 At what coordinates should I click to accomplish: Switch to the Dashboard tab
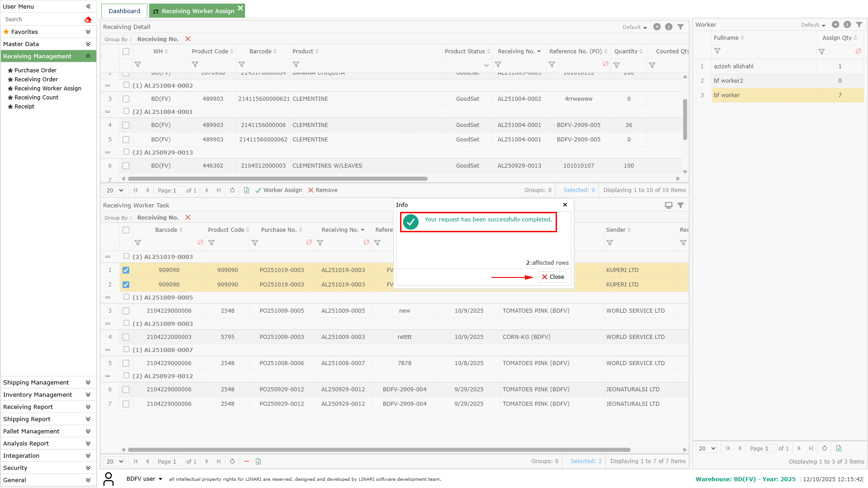[x=124, y=11]
